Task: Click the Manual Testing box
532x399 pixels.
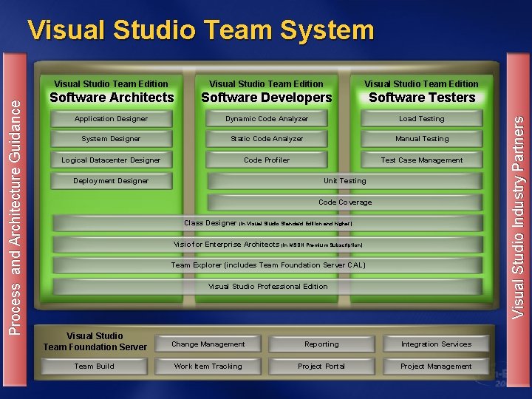Action: (422, 139)
